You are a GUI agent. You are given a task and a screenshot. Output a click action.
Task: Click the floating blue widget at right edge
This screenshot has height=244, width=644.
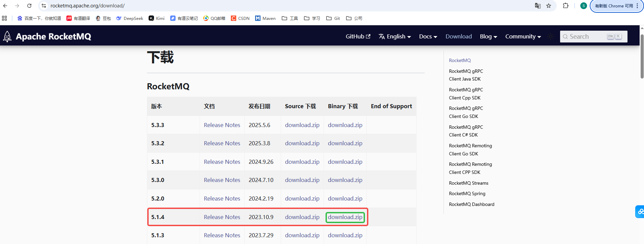[x=640, y=212]
